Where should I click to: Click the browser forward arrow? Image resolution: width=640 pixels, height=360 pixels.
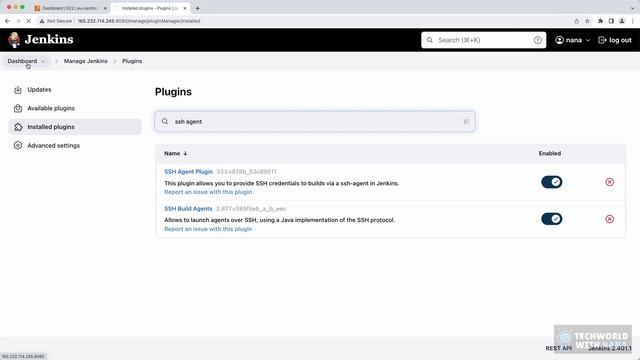(x=18, y=21)
